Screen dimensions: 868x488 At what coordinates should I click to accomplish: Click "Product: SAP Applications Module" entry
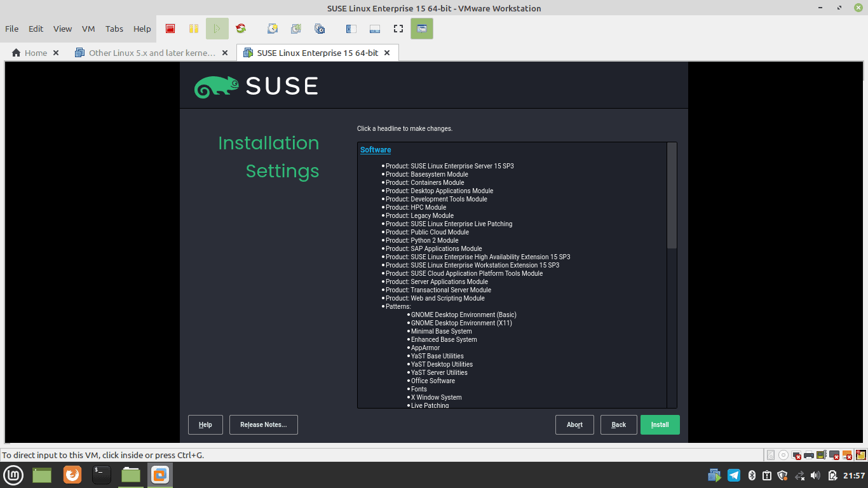[433, 248]
